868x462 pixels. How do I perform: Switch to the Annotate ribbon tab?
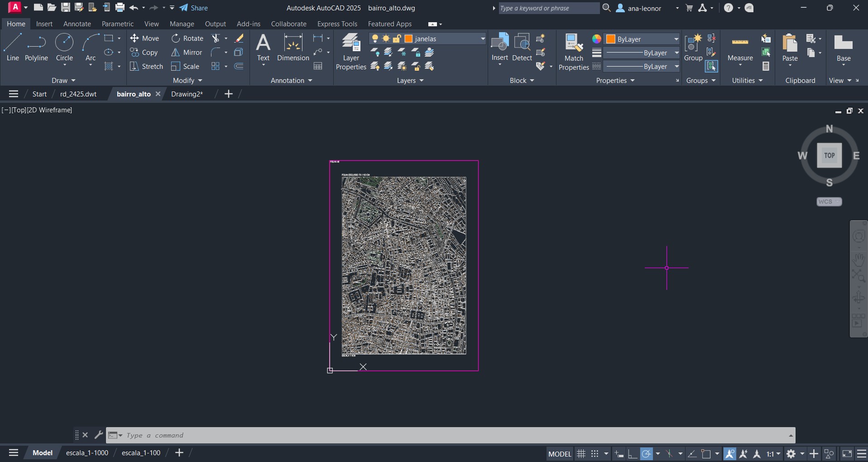click(x=77, y=24)
